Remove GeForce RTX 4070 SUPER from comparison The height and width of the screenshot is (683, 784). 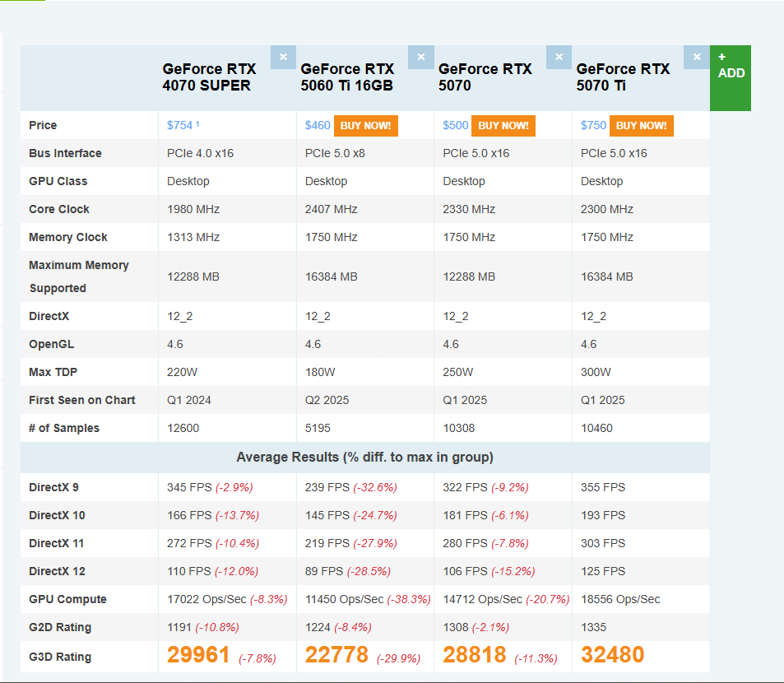pos(283,57)
